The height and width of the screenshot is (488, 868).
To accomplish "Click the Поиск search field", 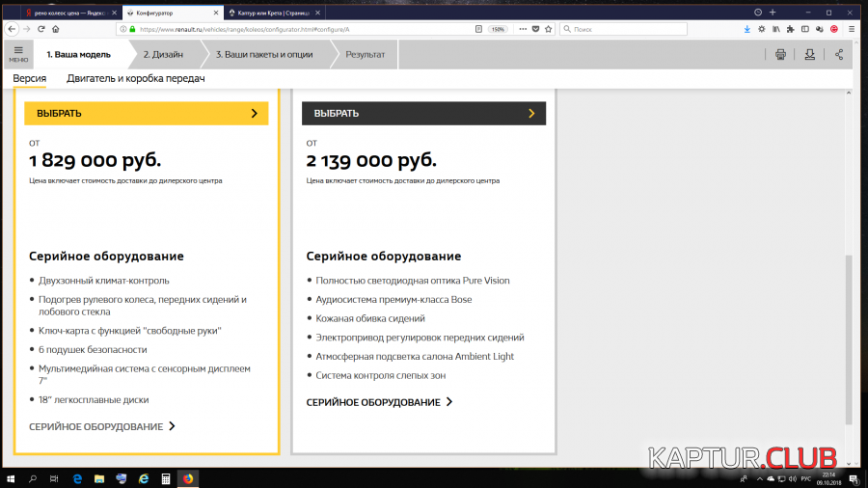I will coord(624,29).
